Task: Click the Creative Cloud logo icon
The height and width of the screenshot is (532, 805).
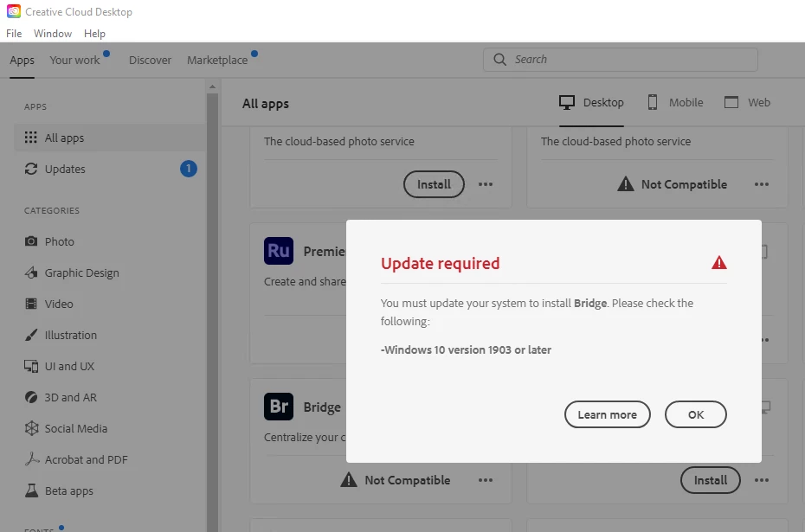Action: (x=13, y=11)
